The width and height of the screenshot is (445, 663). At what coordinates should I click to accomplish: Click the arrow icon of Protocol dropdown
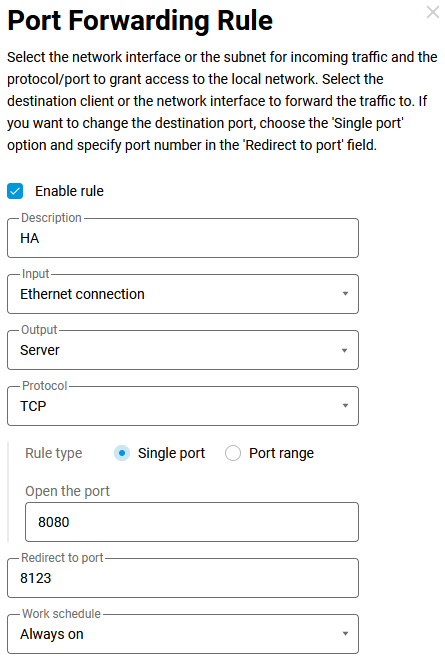(345, 406)
